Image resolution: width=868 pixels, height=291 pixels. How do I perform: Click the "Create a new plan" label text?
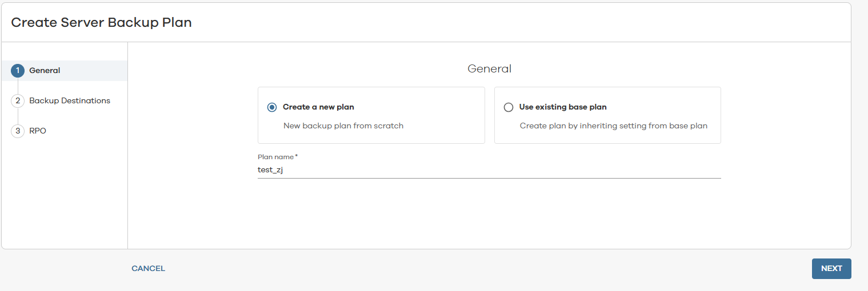pyautogui.click(x=318, y=107)
